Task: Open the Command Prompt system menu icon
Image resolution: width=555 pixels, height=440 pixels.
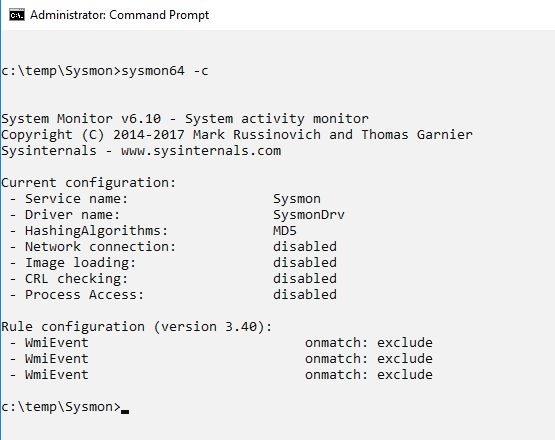Action: point(17,15)
